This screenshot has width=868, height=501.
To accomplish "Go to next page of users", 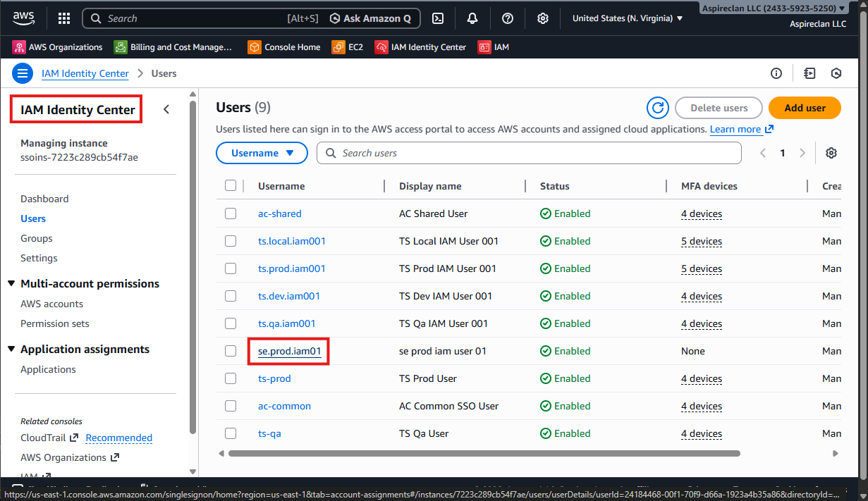I will (802, 153).
